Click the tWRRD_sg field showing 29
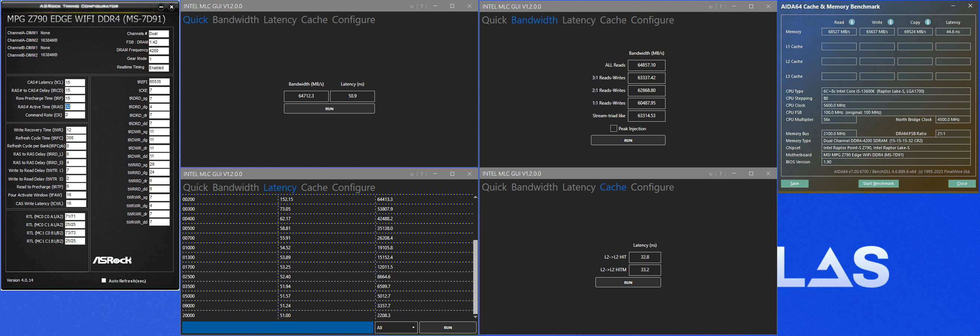Viewport: 980px width, 336px height. [x=159, y=164]
